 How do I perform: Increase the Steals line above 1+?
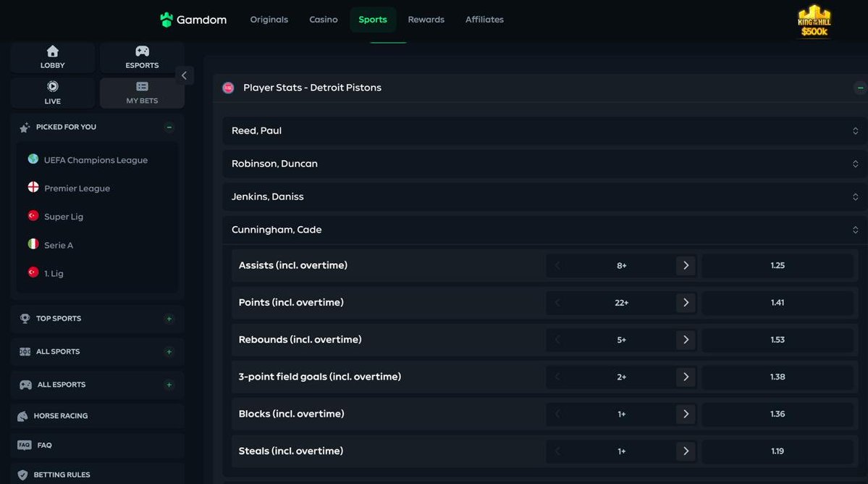(x=686, y=451)
